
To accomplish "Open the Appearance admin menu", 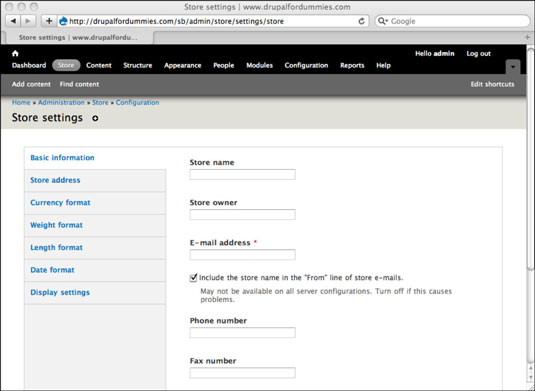I will tap(183, 65).
